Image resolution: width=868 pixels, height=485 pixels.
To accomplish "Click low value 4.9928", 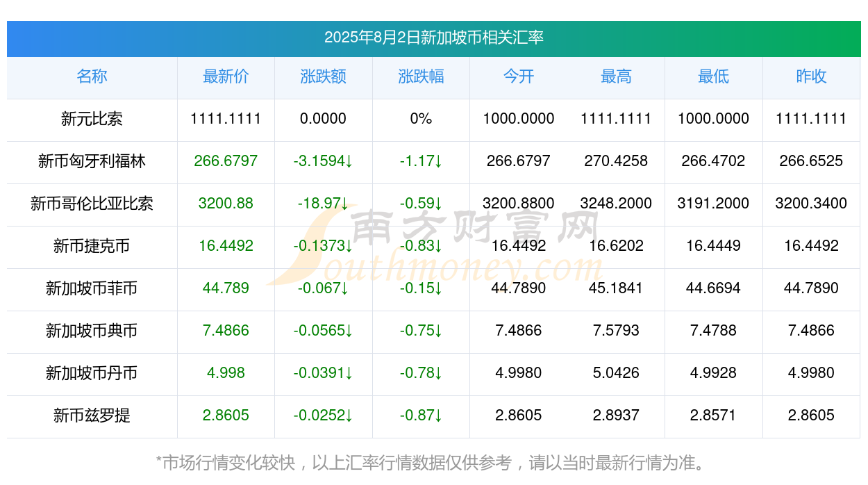I will pos(714,373).
